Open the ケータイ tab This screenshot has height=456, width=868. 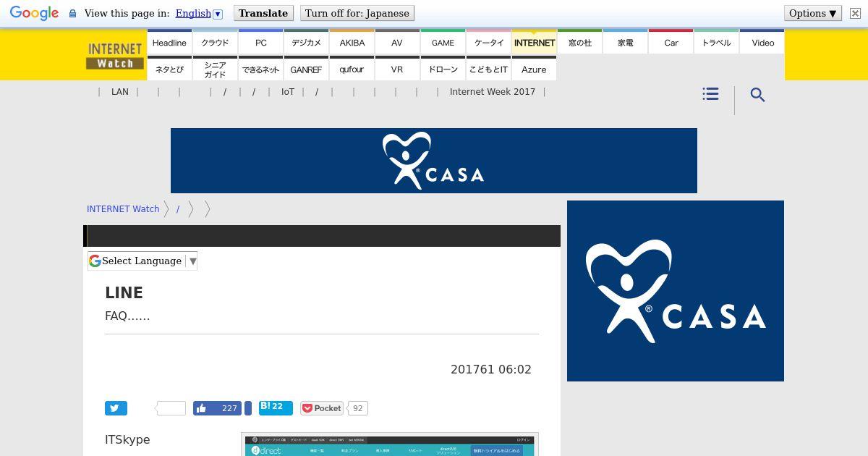(x=489, y=42)
